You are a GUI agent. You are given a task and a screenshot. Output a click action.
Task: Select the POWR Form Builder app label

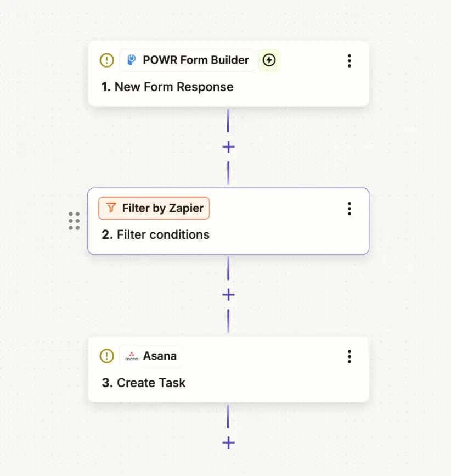pos(196,60)
